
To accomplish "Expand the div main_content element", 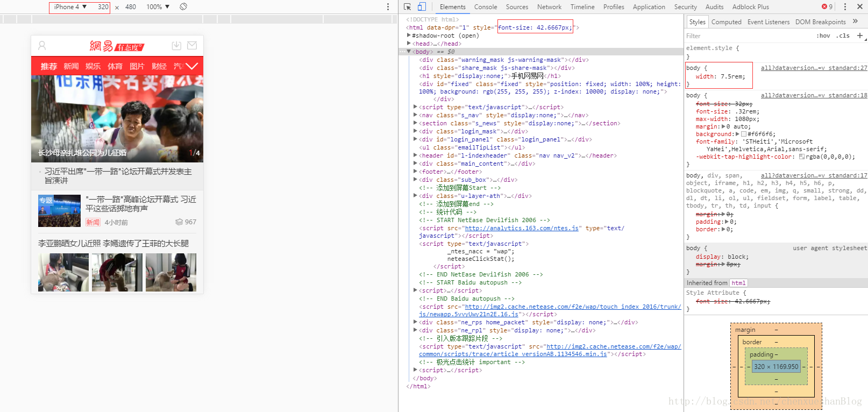I will [x=415, y=164].
